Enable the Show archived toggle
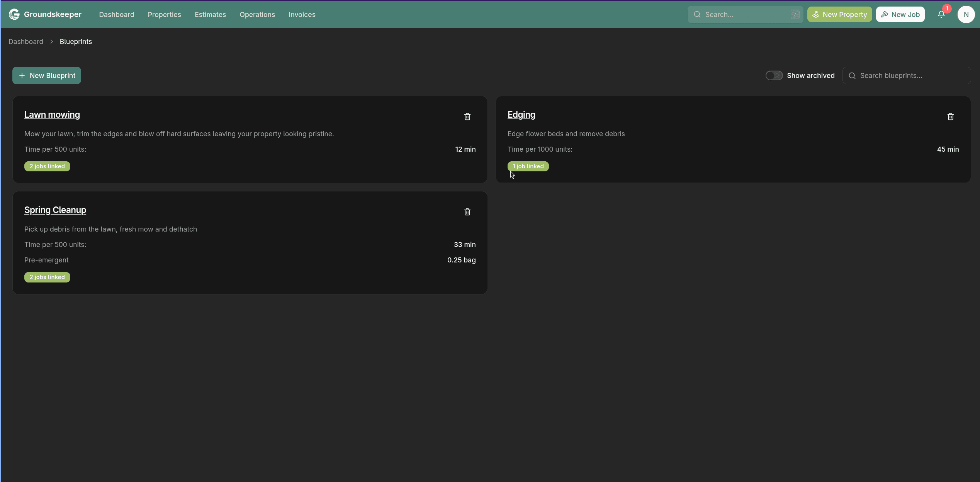The image size is (980, 482). [774, 75]
